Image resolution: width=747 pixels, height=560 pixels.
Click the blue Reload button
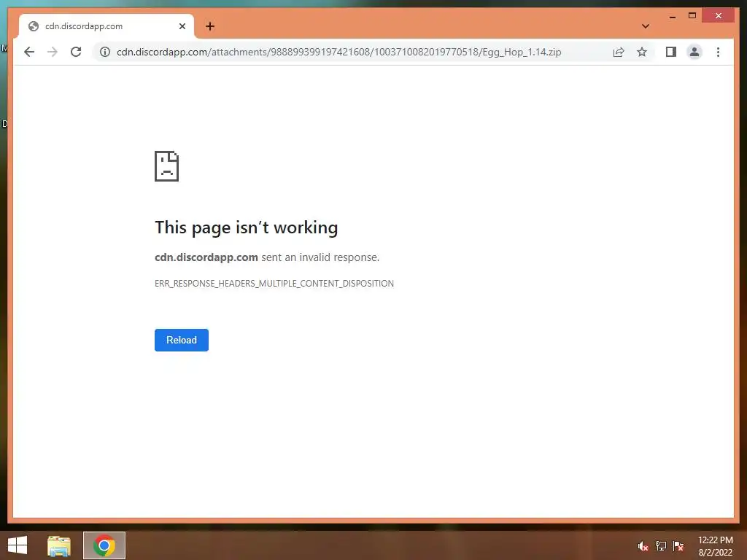(182, 340)
